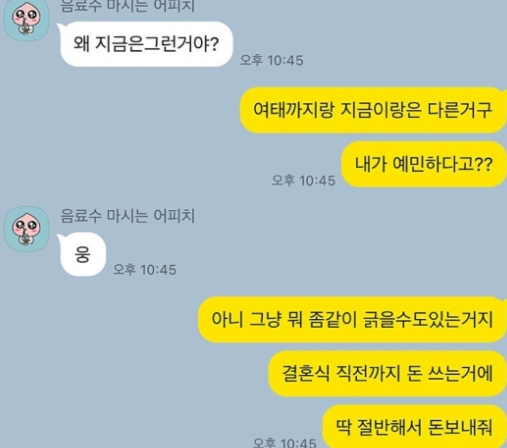This screenshot has width=507, height=448.
Task: Tap the 오후 10:45 timestamp next to '웅'
Action: click(x=145, y=269)
